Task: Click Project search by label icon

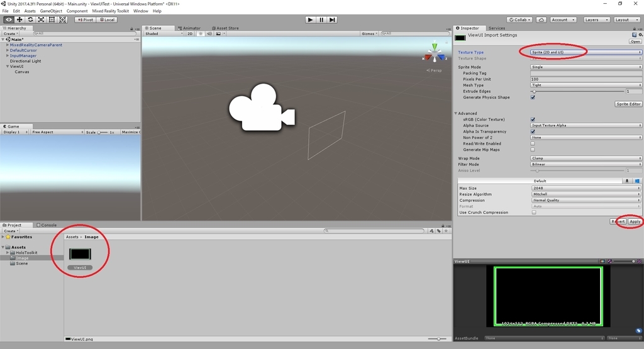Action: (438, 231)
